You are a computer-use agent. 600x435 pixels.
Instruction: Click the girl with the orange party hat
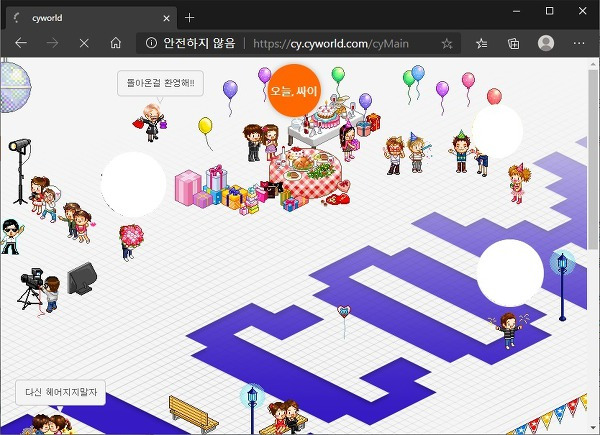(519, 183)
